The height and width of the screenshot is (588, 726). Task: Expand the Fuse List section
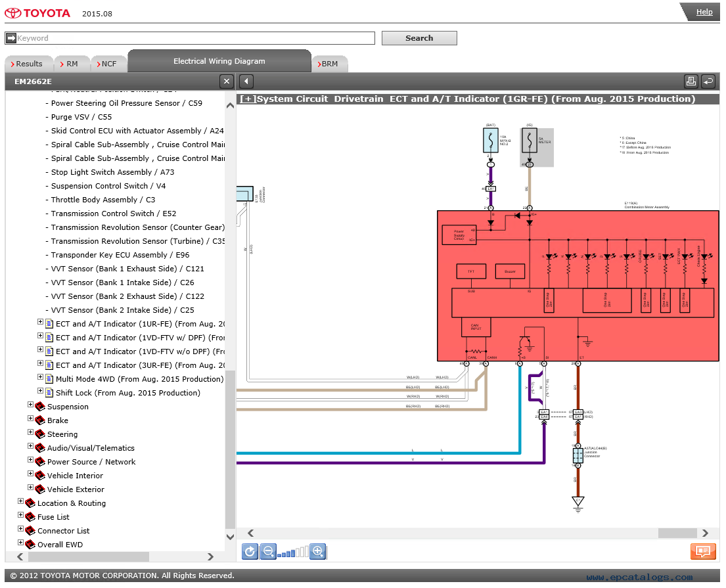click(x=20, y=515)
